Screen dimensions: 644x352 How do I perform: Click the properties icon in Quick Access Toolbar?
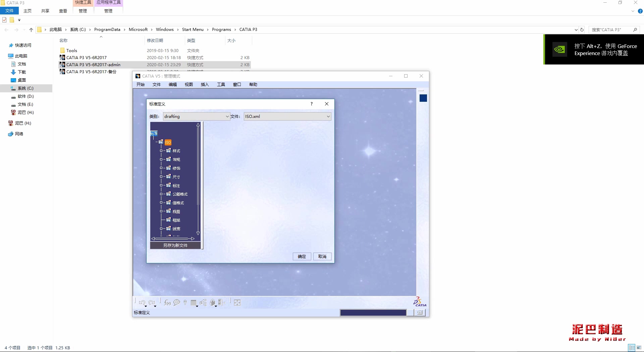pyautogui.click(x=4, y=20)
